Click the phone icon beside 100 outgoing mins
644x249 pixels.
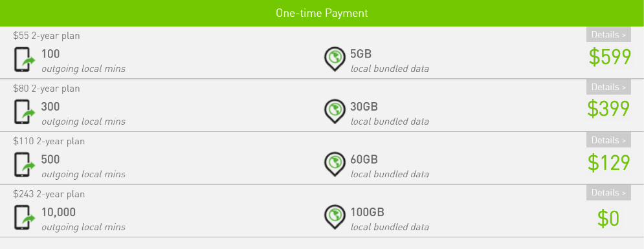click(x=25, y=60)
